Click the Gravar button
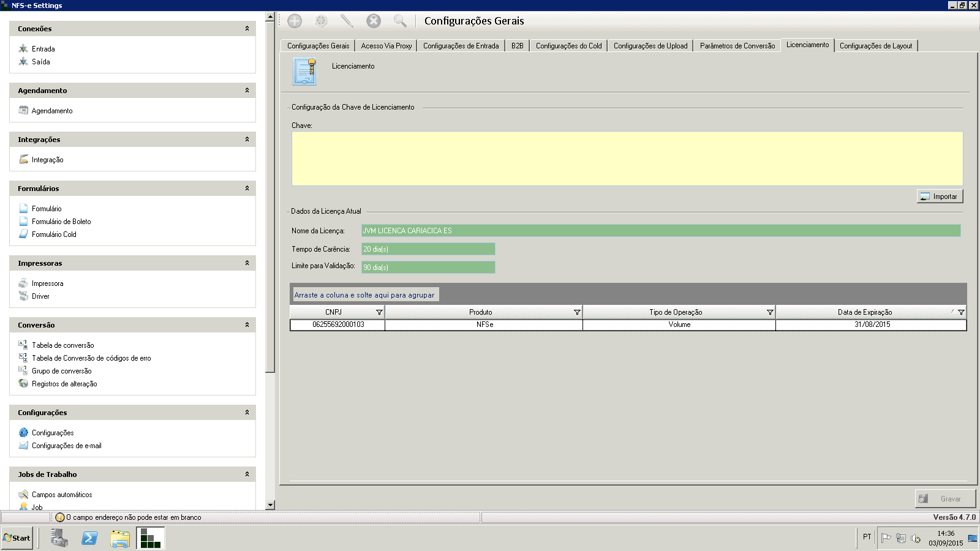 [945, 499]
